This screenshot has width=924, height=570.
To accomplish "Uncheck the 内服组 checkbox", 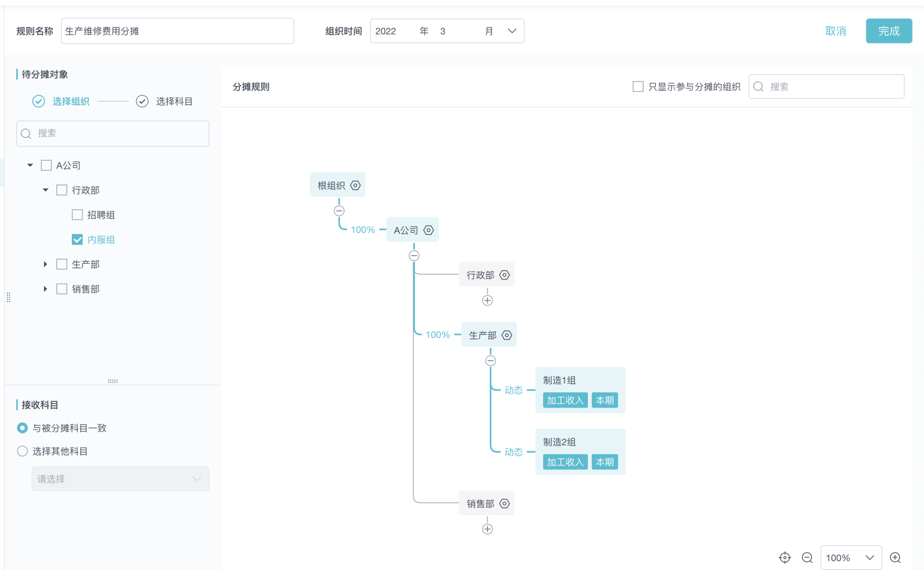I will pos(77,239).
